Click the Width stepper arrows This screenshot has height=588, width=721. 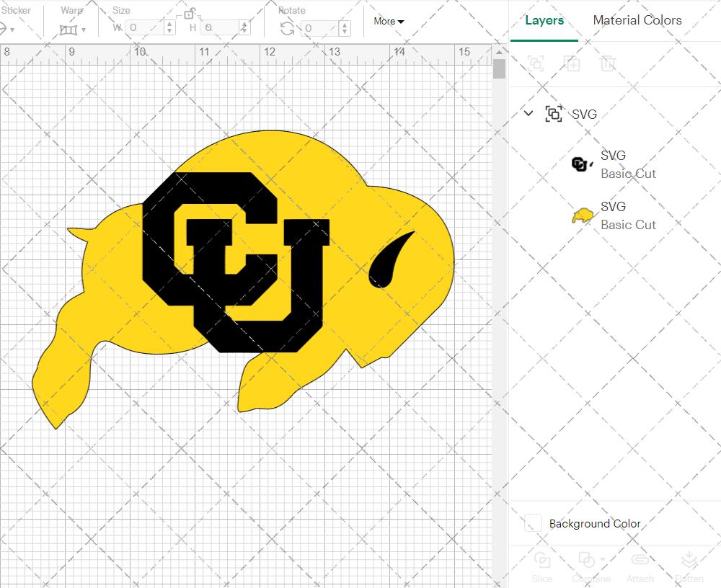(169, 27)
